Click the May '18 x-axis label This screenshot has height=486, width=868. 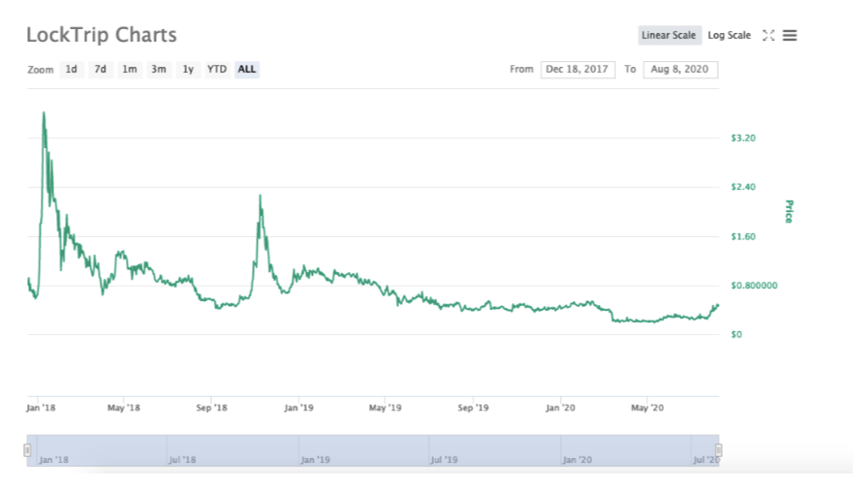(123, 408)
